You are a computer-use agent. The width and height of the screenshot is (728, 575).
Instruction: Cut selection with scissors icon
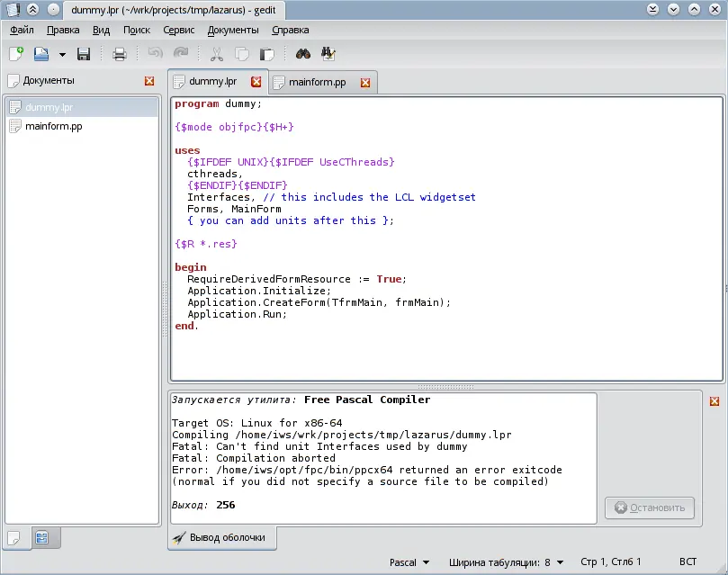pyautogui.click(x=216, y=54)
